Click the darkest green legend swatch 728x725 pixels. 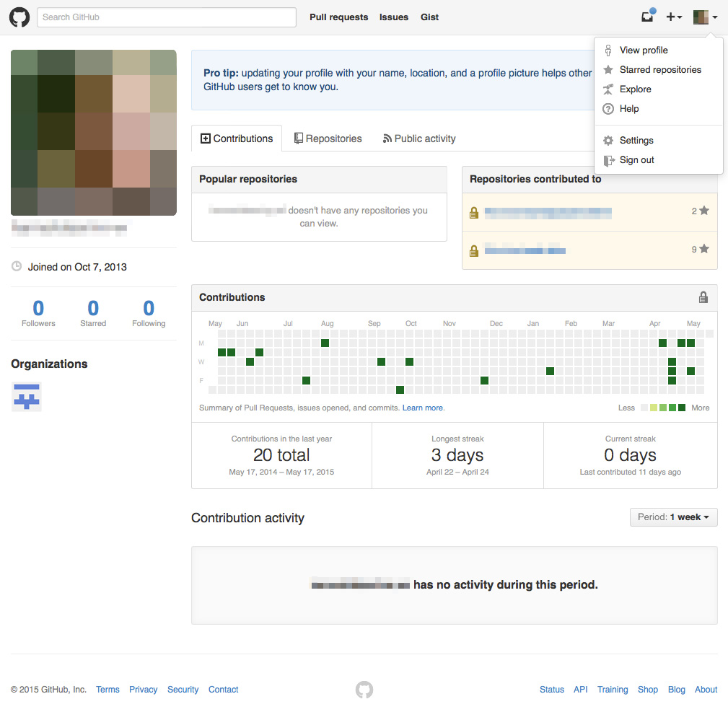[x=682, y=408]
